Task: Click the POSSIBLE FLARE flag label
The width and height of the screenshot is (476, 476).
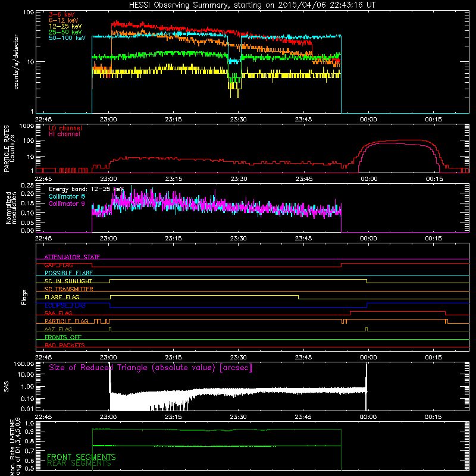Action: pyautogui.click(x=68, y=273)
